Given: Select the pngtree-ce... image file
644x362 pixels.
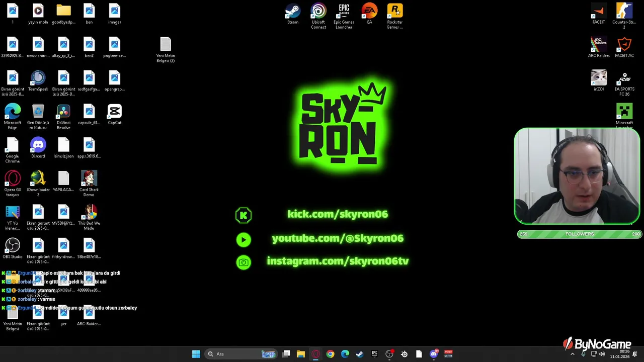Looking at the screenshot, I should point(115,48).
